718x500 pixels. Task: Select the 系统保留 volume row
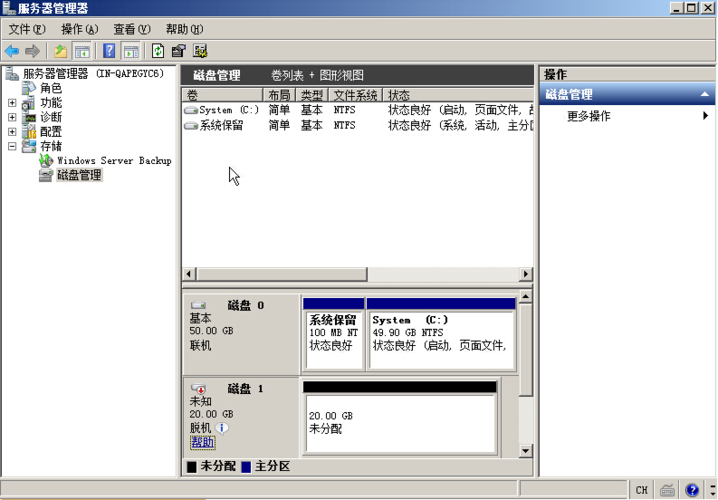[358, 125]
